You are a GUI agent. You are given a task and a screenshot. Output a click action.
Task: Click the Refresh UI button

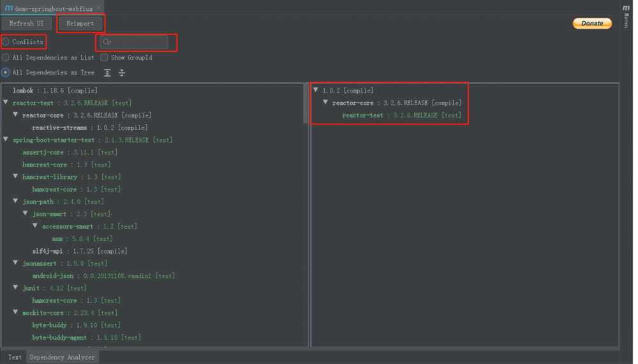26,24
